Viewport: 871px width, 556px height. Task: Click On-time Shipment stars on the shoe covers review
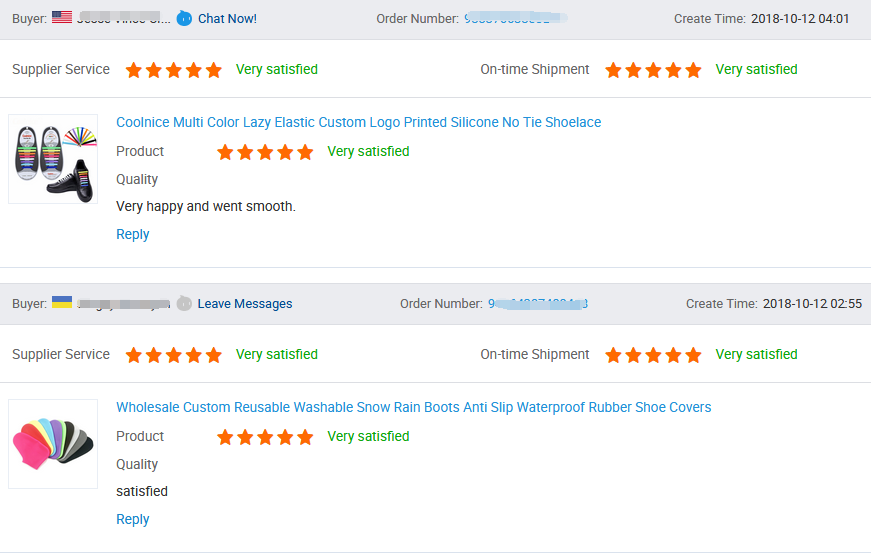(654, 355)
